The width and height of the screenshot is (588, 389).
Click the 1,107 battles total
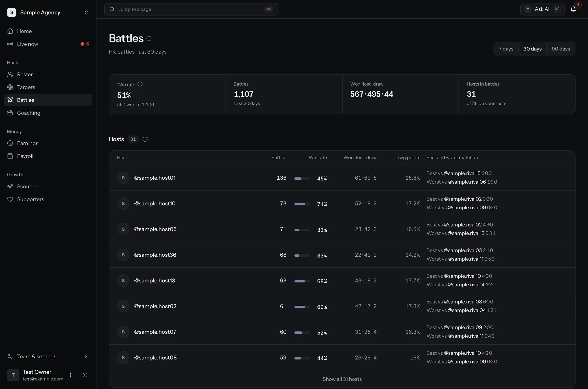click(x=244, y=94)
